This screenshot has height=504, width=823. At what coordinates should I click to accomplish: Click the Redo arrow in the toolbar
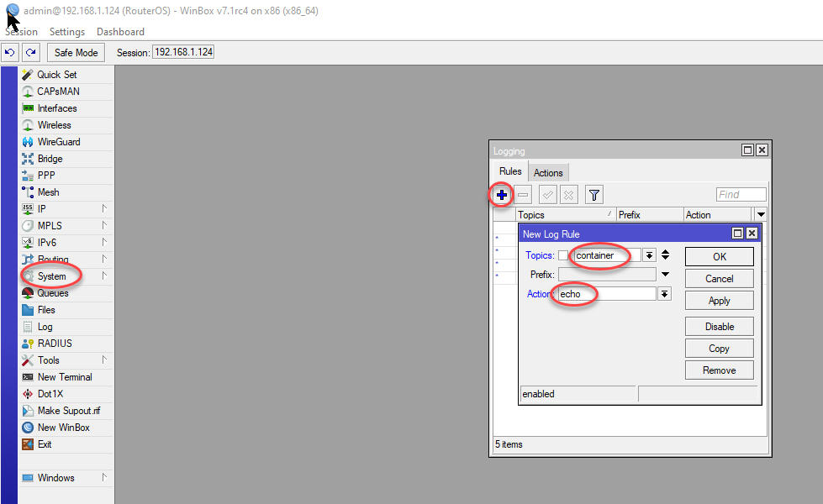[31, 52]
